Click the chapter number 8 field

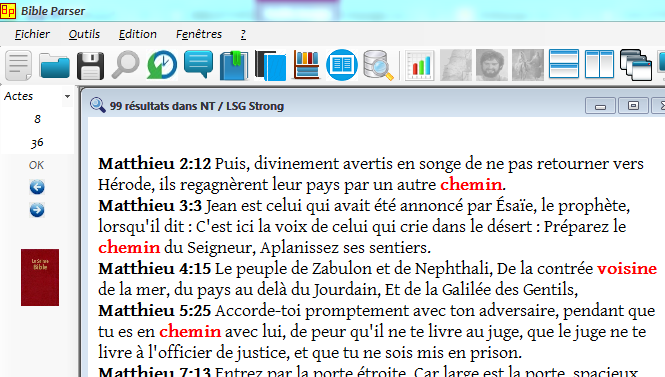click(x=37, y=119)
